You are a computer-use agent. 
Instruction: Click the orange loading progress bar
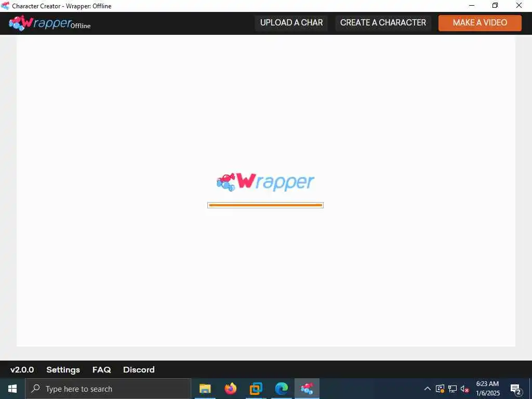265,205
